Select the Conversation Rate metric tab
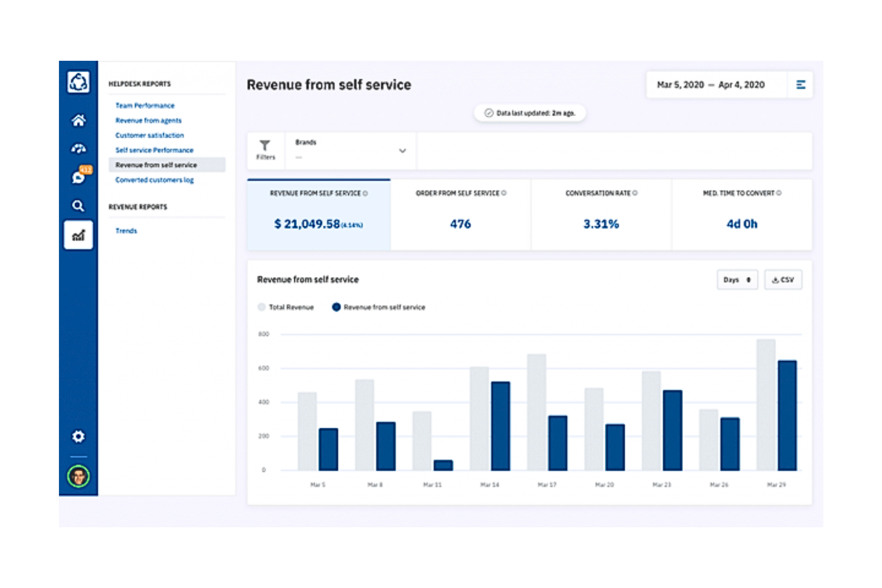The width and height of the screenshot is (882, 588). click(x=601, y=214)
